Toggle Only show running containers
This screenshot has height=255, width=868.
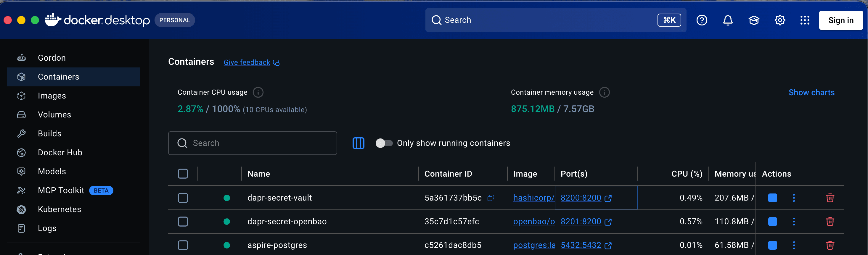click(x=384, y=143)
